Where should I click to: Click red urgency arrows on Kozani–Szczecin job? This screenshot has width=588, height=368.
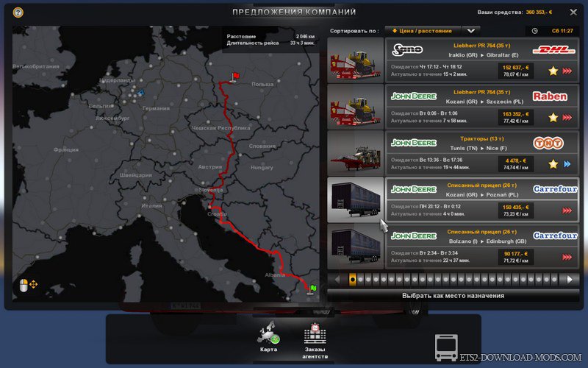click(x=567, y=118)
